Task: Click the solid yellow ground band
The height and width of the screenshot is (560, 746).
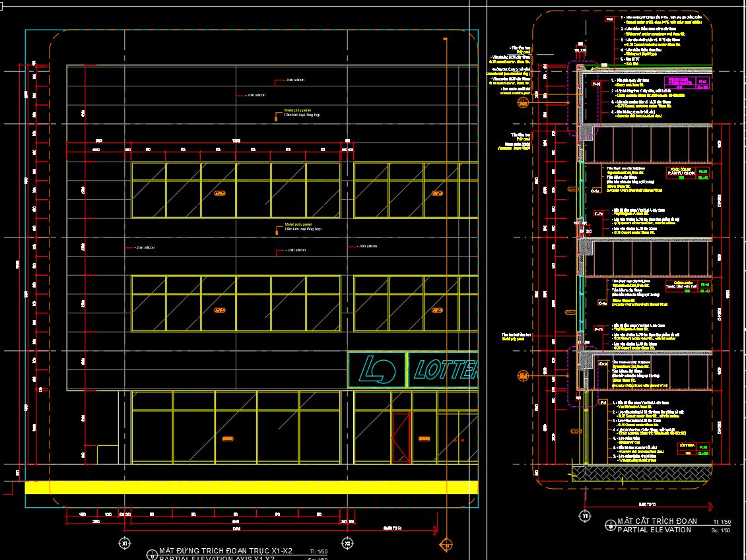Action: tap(251, 487)
